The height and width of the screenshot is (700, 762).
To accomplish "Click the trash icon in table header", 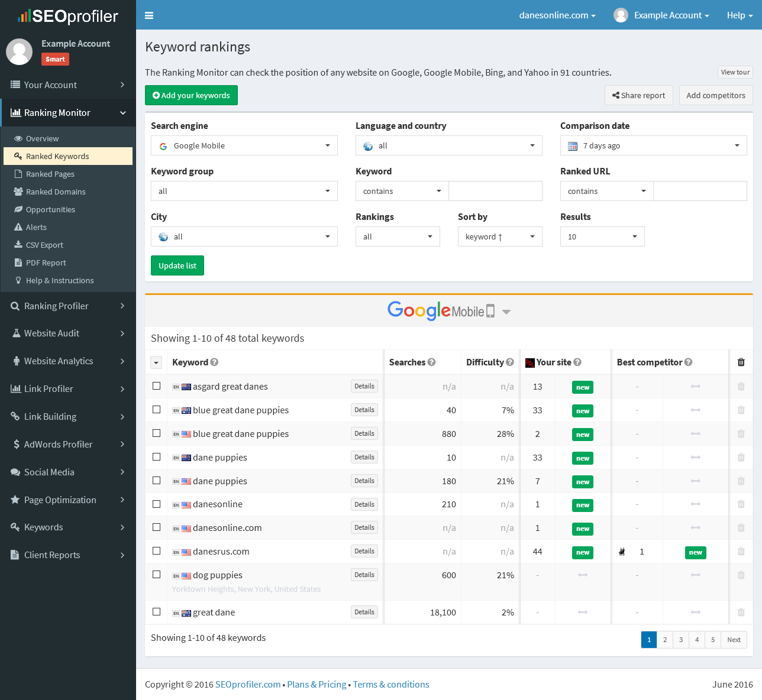I will point(741,362).
